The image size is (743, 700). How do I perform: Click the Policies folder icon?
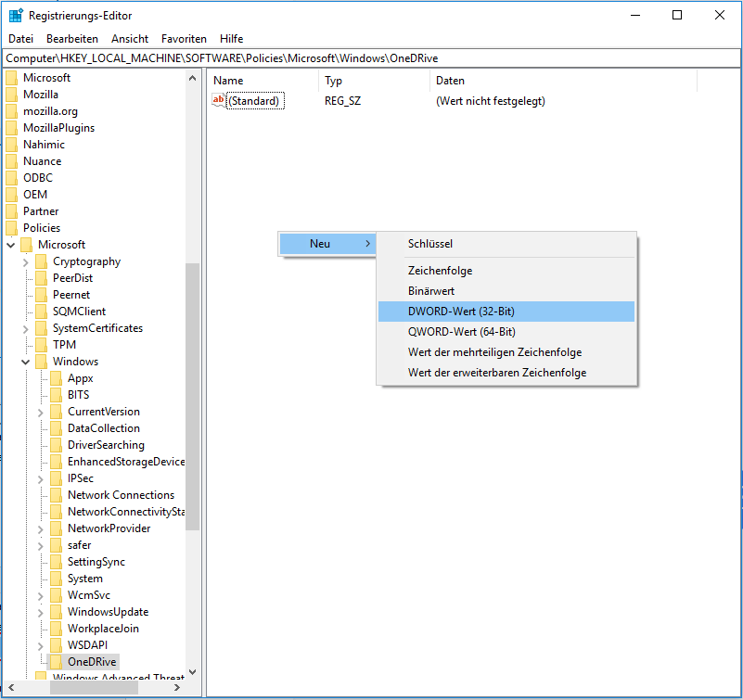pos(12,228)
